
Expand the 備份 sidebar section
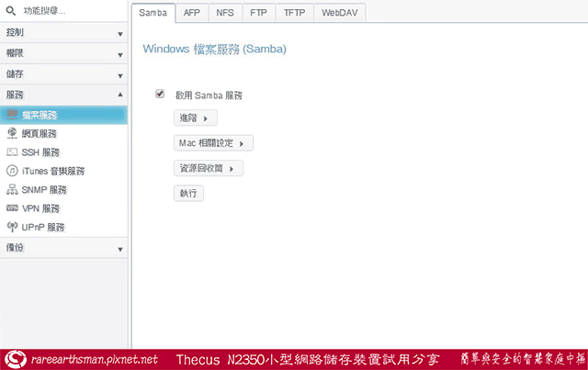coord(63,248)
